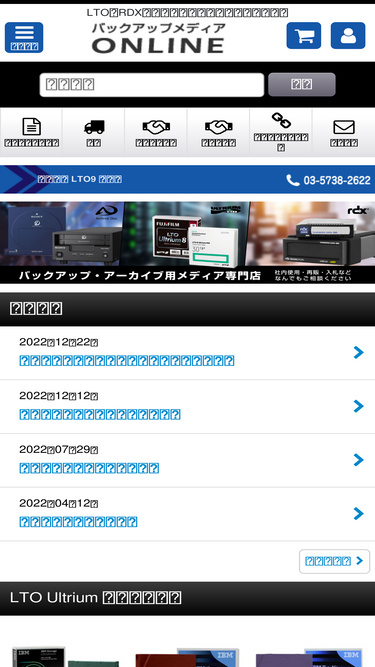
Task: Open the news link dated 2022-12-12
Action: [x=100, y=414]
